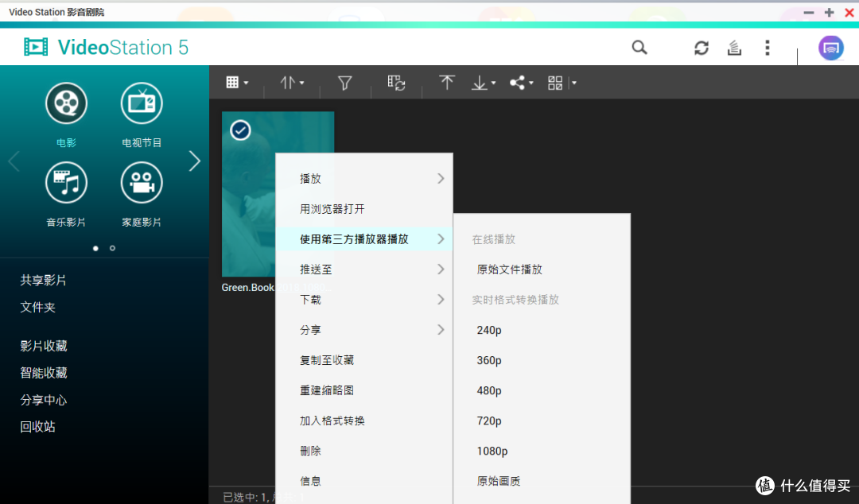The height and width of the screenshot is (504, 859).
Task: Choose 刪除 from context menu
Action: coord(364,451)
